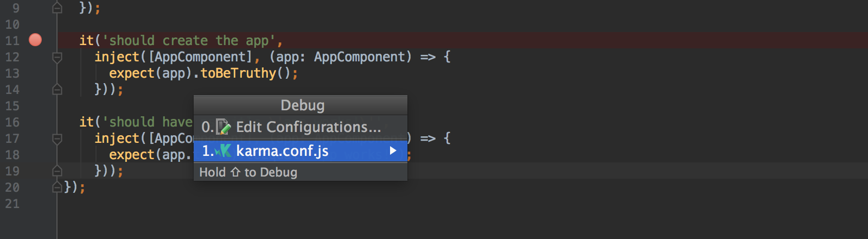Toggle a breakpoint on gutter line 16
The height and width of the screenshot is (239, 868).
tap(35, 122)
